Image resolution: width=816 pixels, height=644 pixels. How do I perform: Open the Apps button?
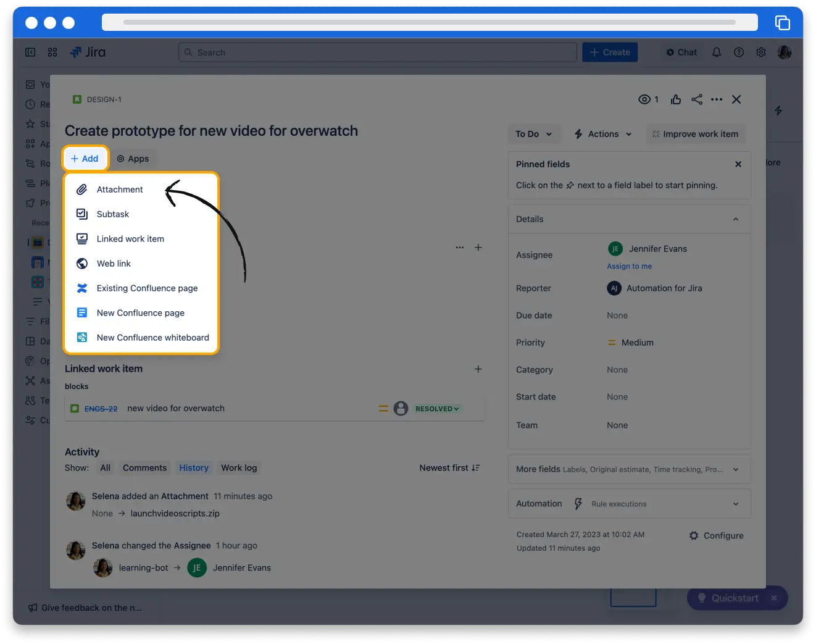pos(133,159)
